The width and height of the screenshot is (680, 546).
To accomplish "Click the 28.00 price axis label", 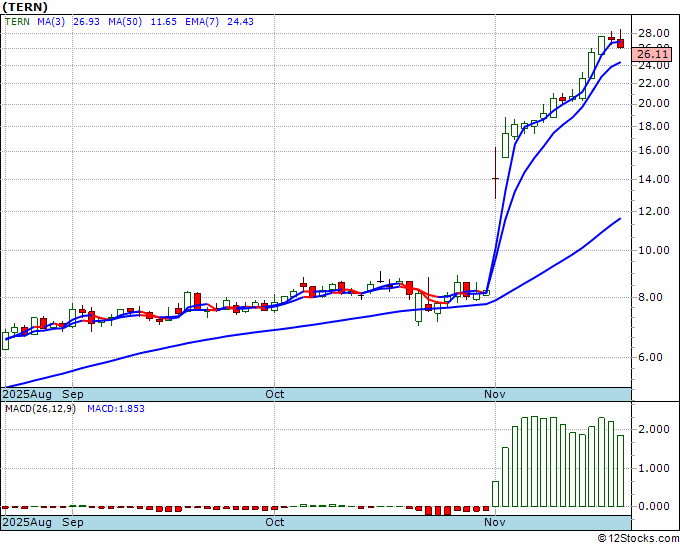I will (654, 33).
